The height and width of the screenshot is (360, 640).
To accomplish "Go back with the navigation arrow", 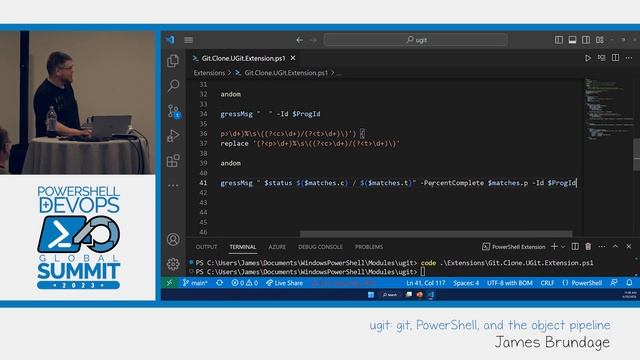I will pyautogui.click(x=300, y=40).
